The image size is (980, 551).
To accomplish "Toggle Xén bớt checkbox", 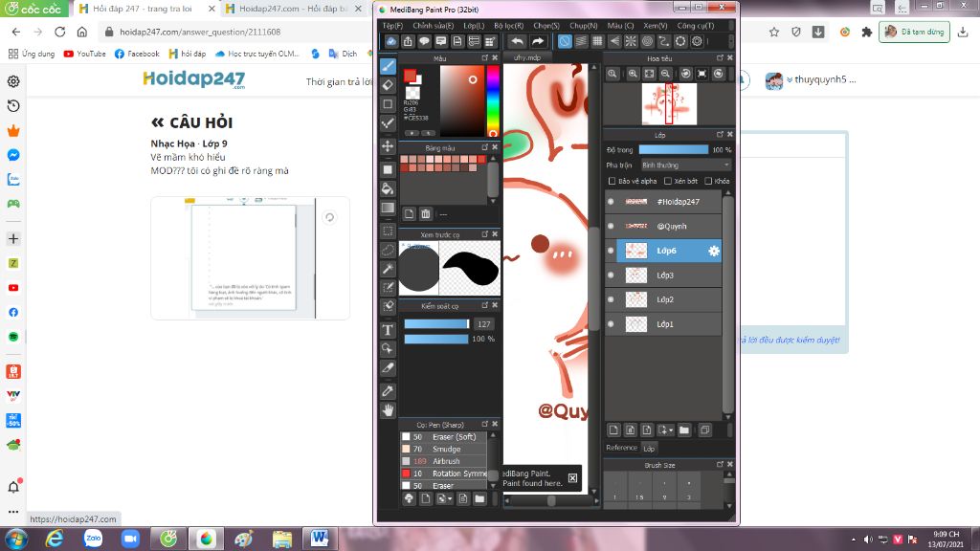I will [667, 181].
